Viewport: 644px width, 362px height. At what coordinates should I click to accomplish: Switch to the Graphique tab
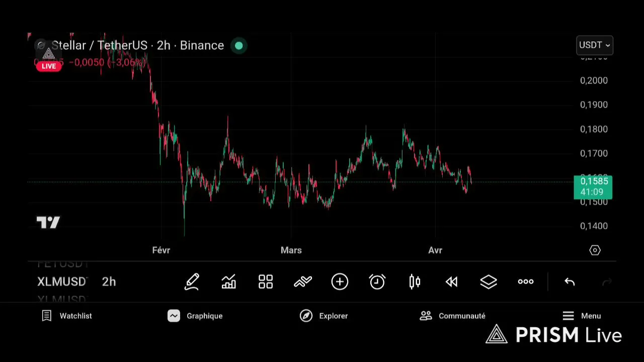[x=195, y=316]
